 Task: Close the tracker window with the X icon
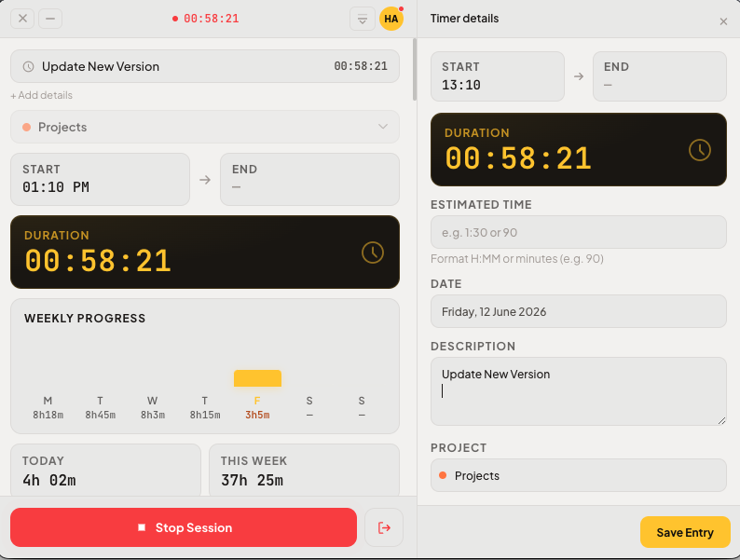[22, 19]
